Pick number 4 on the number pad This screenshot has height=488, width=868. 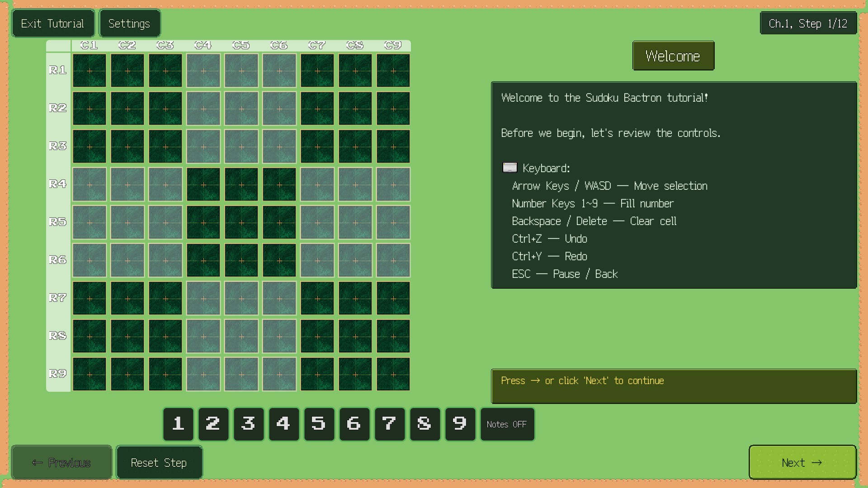tap(284, 424)
